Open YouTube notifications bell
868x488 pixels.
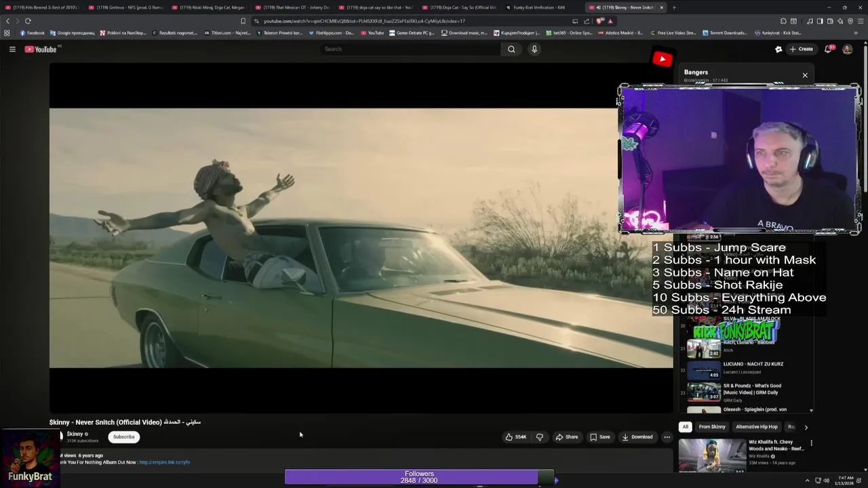pyautogui.click(x=828, y=49)
